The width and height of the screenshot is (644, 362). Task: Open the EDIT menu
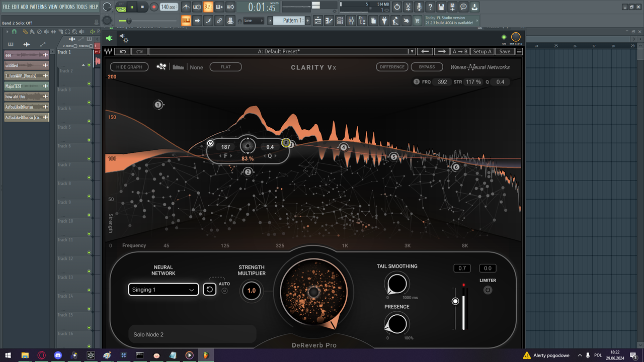click(16, 7)
